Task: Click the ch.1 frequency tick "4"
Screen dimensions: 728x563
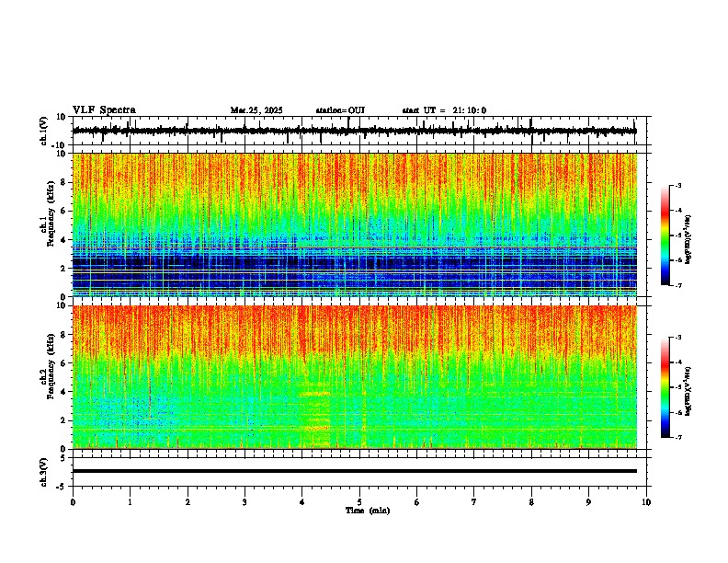Action: [x=64, y=240]
